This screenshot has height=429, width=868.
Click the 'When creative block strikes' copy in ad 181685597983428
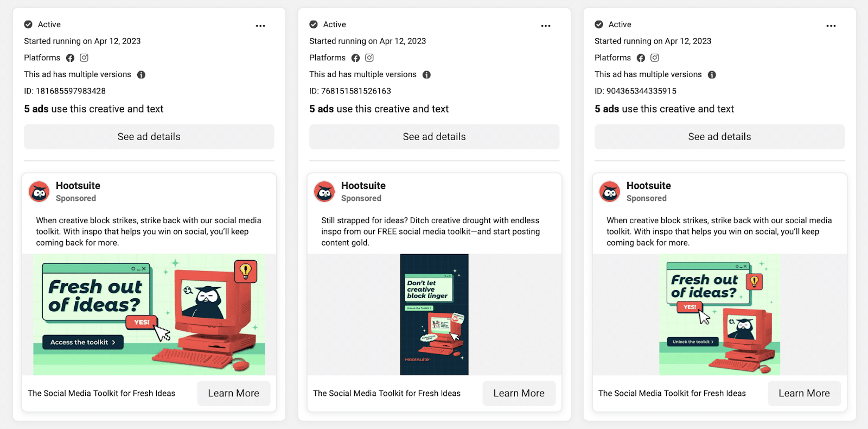tap(149, 231)
